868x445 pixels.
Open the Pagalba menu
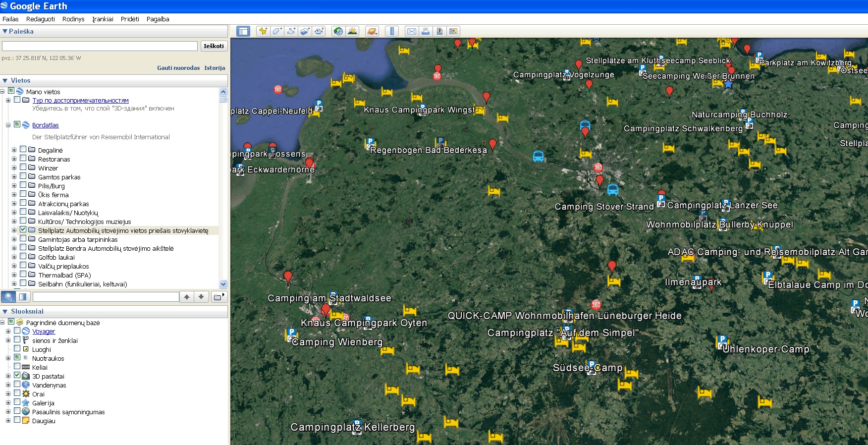pos(158,19)
